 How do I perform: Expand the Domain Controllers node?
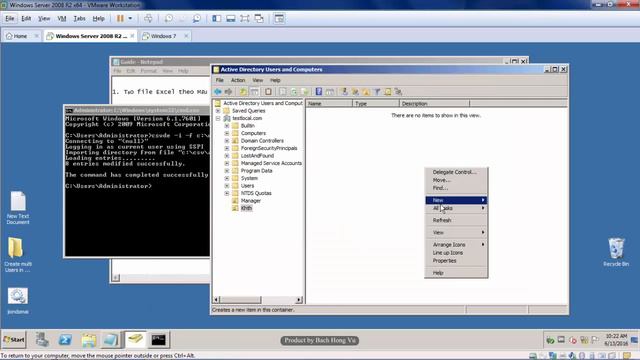[227, 141]
